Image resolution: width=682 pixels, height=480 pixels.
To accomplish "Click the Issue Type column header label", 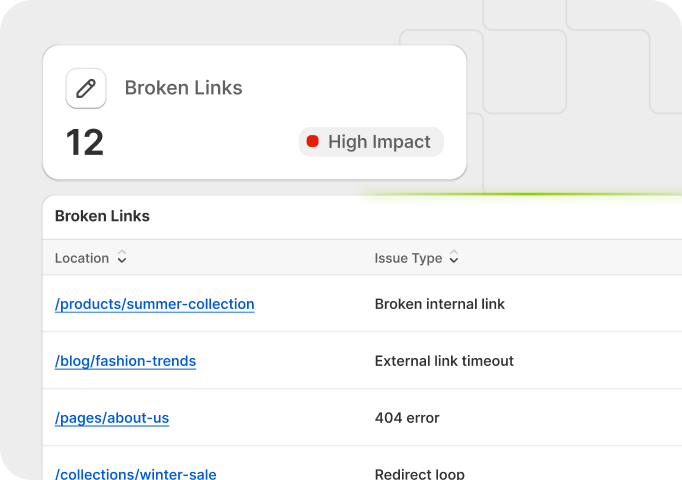I will [408, 258].
